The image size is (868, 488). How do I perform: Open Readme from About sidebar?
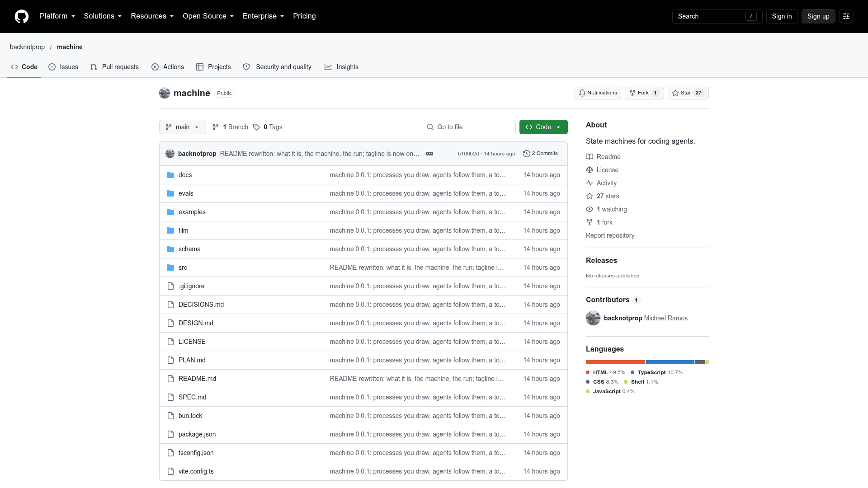(603, 157)
